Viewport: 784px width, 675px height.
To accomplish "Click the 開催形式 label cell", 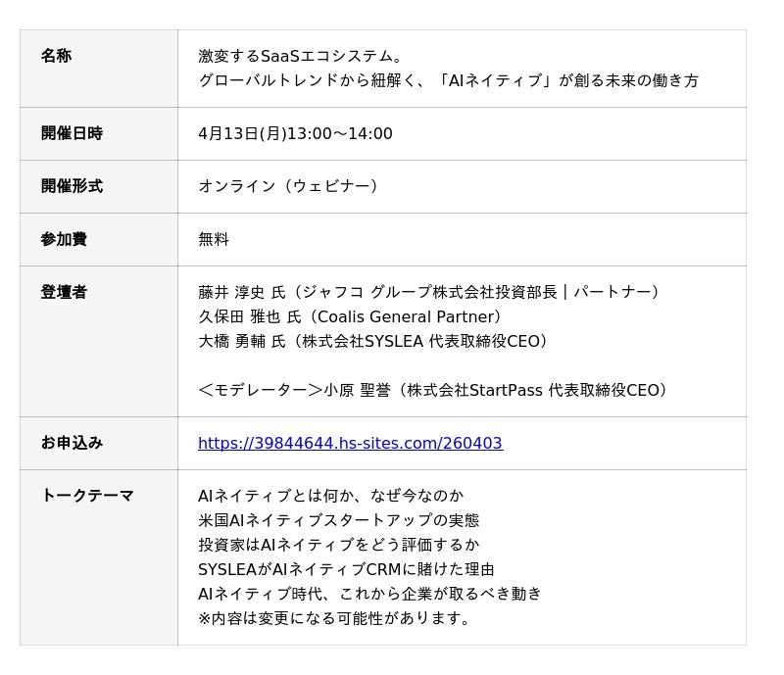I will pyautogui.click(x=72, y=186).
